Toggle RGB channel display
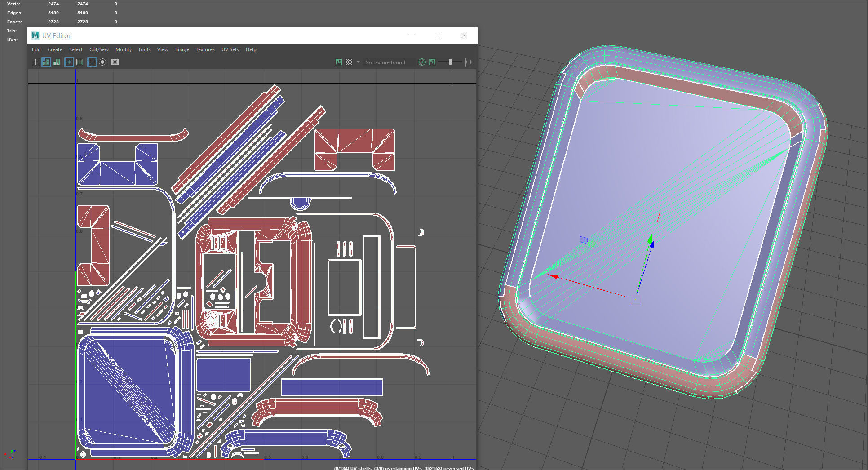The image size is (868, 470). 421,62
